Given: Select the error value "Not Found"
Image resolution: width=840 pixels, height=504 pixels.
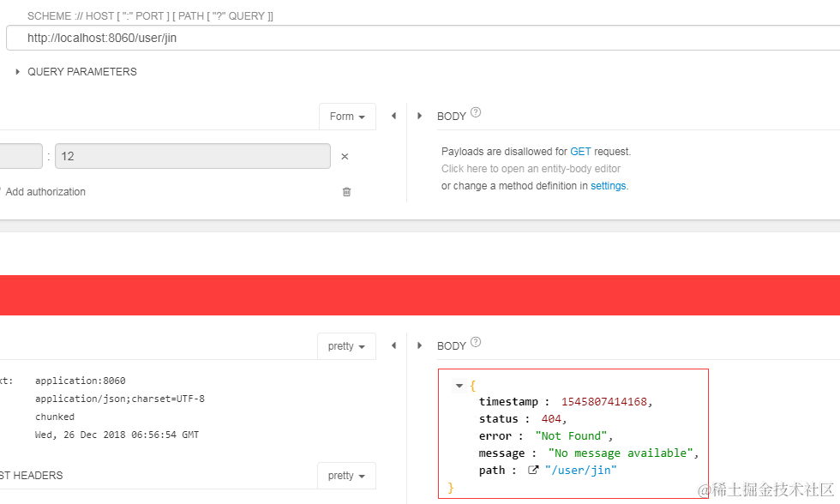Looking at the screenshot, I should (x=571, y=436).
